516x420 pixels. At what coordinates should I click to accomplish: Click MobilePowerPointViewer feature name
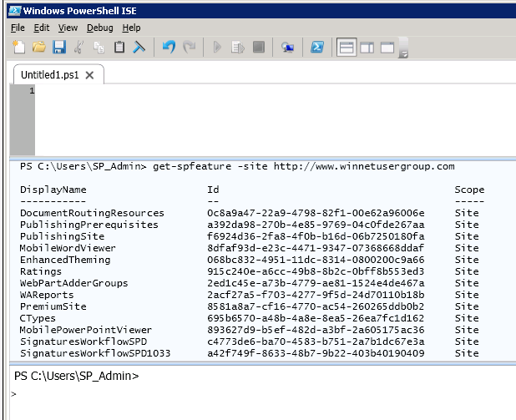pos(85,330)
